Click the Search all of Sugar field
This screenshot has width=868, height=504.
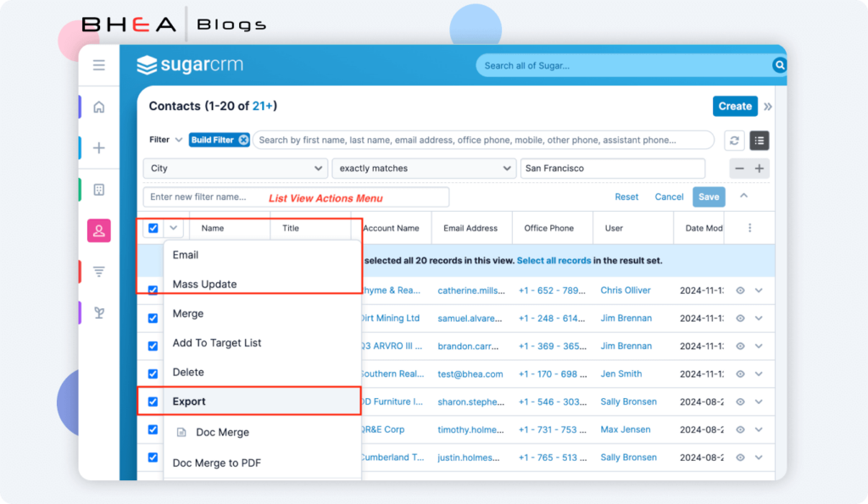tap(623, 66)
